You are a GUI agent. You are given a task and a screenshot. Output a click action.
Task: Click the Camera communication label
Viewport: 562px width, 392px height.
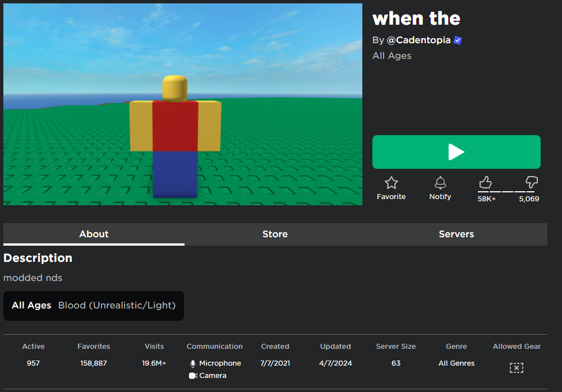coord(213,376)
